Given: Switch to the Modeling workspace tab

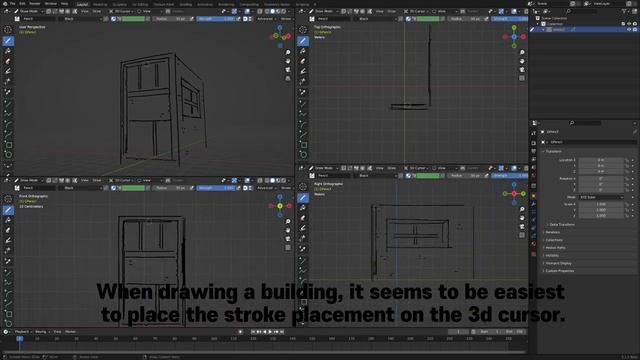Looking at the screenshot, I should [x=100, y=4].
